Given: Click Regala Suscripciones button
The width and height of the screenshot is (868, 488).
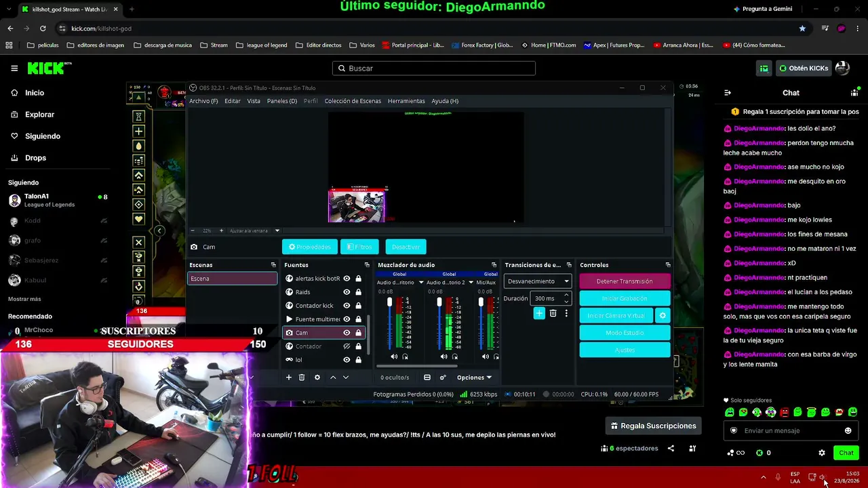Looking at the screenshot, I should 653,426.
